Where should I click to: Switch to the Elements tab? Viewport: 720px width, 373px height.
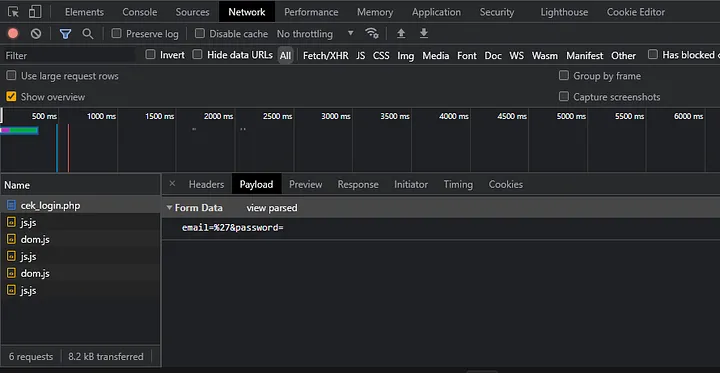84,12
